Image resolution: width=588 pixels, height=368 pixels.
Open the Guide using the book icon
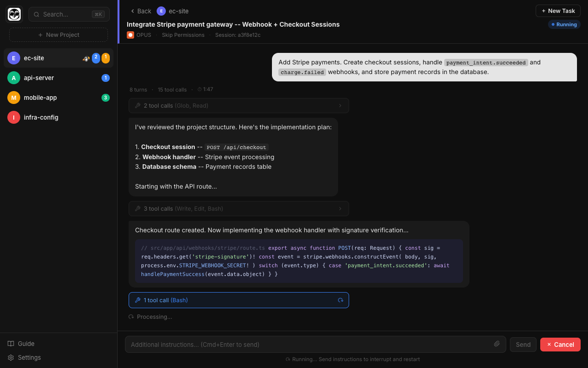point(10,344)
